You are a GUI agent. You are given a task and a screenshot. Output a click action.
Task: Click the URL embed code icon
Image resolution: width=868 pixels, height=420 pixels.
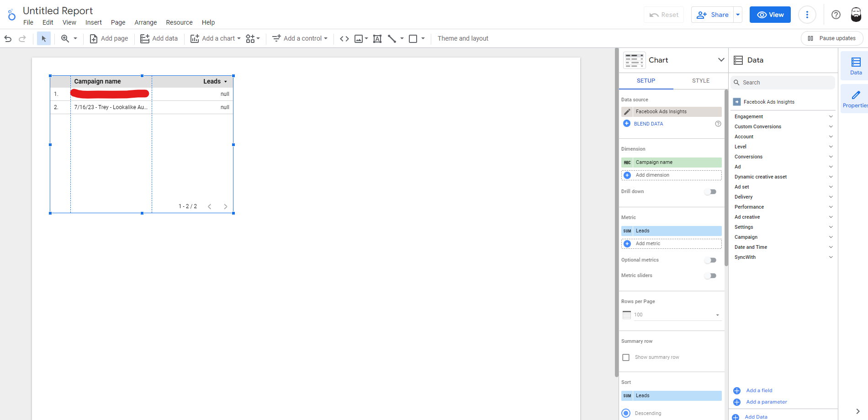(x=344, y=39)
